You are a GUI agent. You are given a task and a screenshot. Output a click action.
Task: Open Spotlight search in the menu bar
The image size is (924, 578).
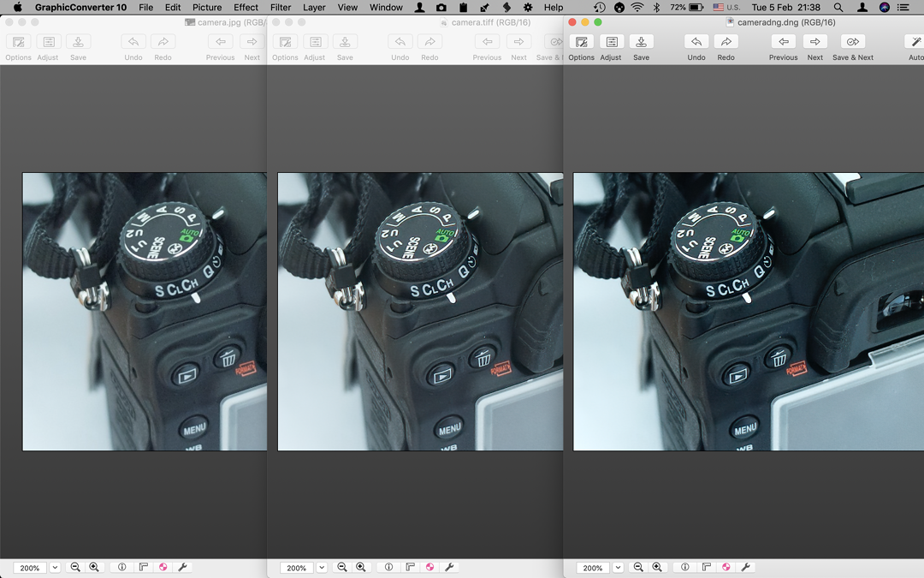[838, 7]
